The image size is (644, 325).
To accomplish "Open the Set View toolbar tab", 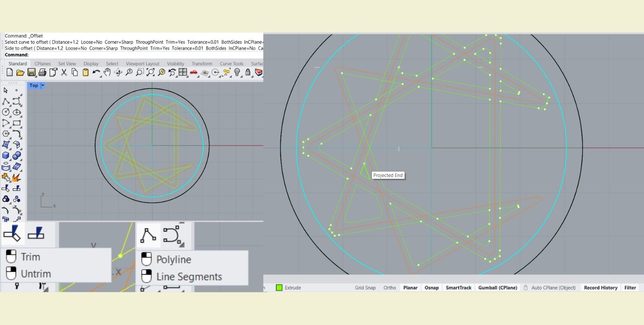I will pyautogui.click(x=67, y=64).
